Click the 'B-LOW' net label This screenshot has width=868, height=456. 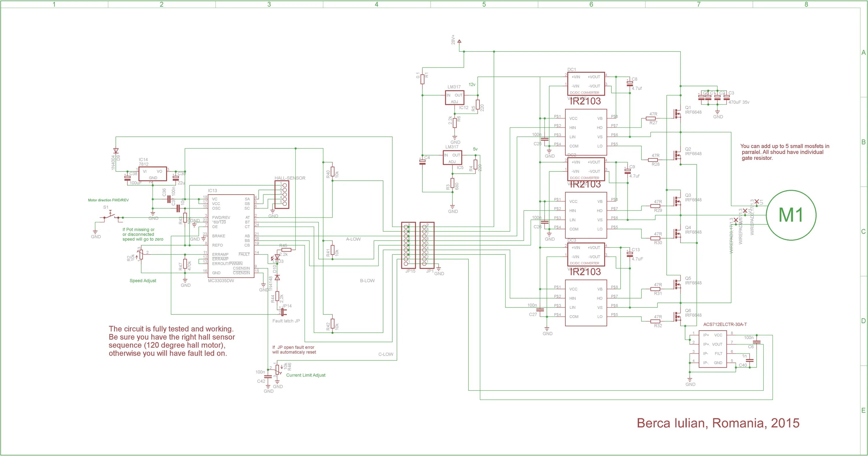(x=367, y=281)
